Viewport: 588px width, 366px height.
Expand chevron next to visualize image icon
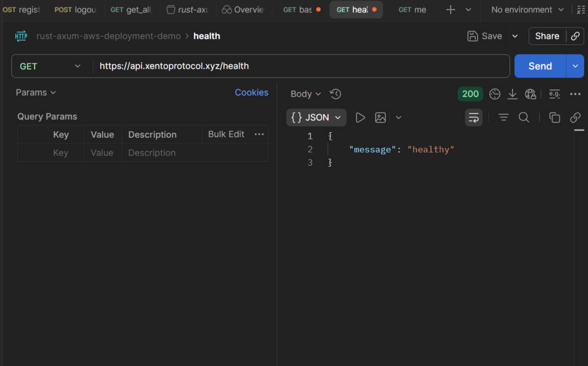(x=398, y=118)
